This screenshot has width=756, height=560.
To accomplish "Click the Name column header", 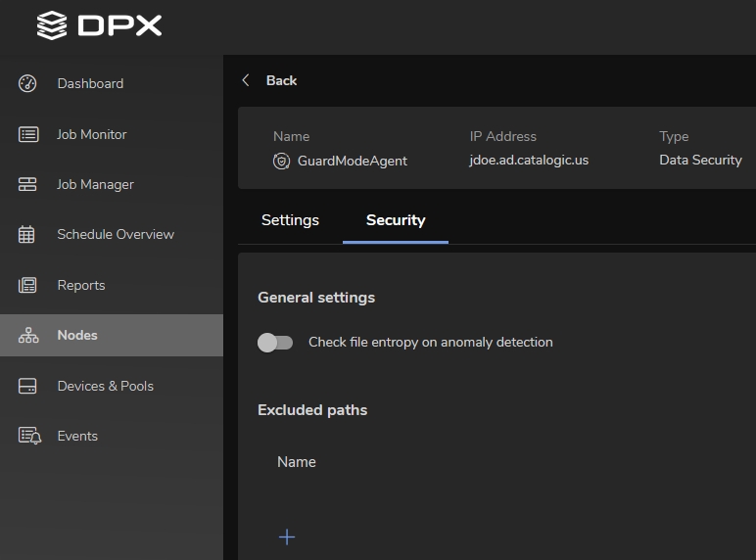I will [297, 462].
